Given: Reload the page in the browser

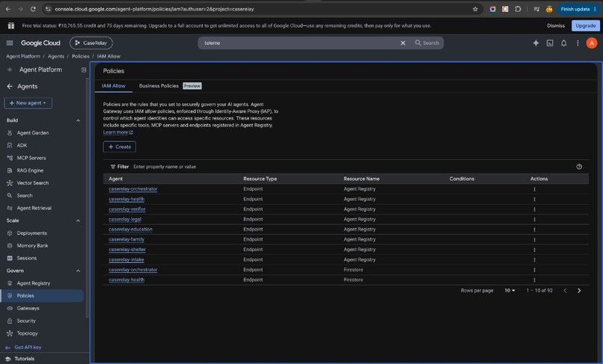Looking at the screenshot, I should (x=33, y=9).
